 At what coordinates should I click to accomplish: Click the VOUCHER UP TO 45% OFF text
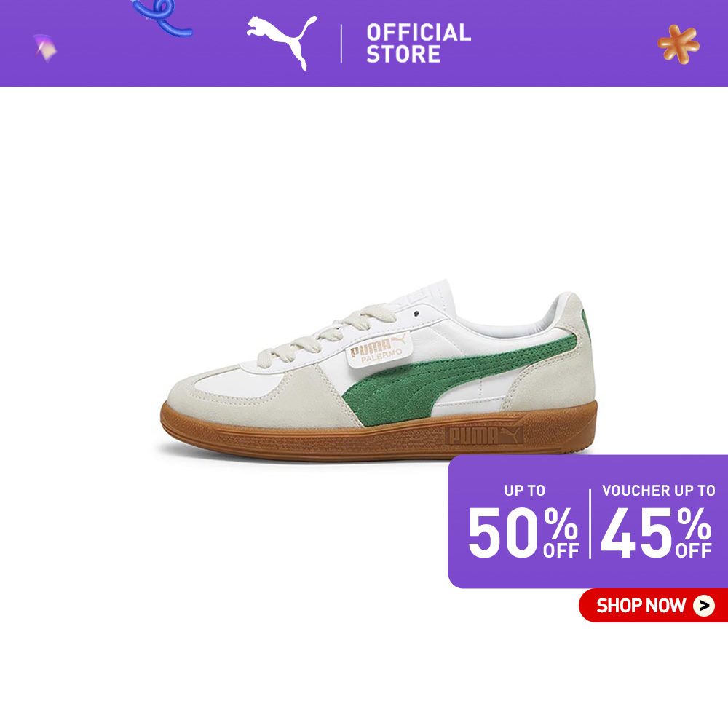pos(657,521)
